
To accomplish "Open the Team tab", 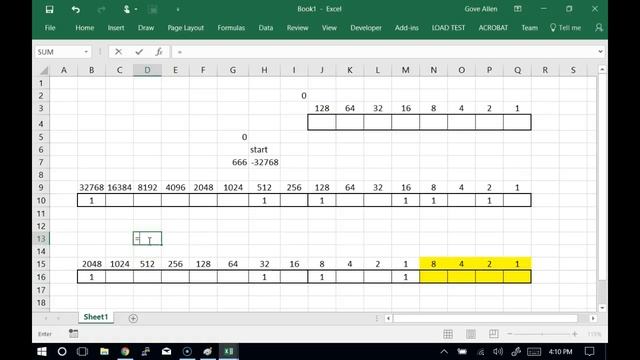I will (x=529, y=28).
